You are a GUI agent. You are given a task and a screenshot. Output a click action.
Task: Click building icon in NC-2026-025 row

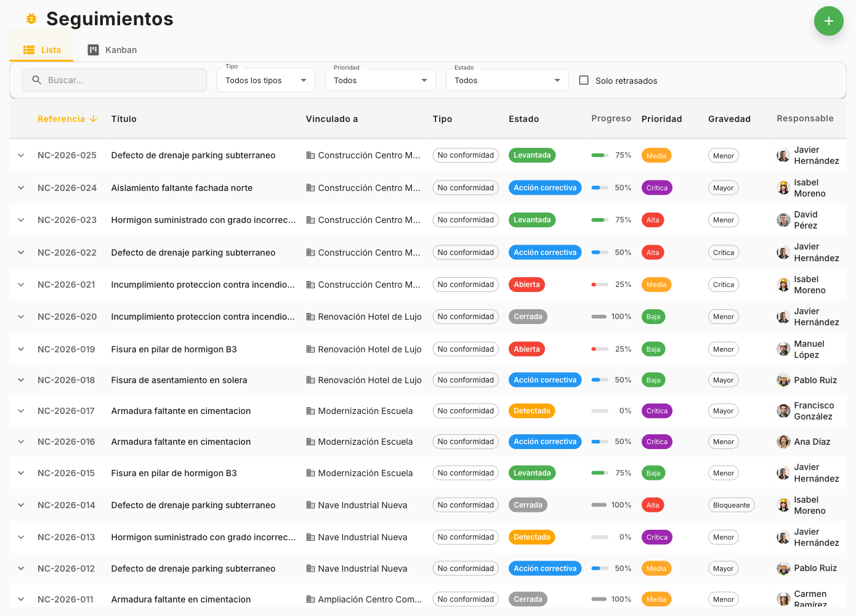310,155
